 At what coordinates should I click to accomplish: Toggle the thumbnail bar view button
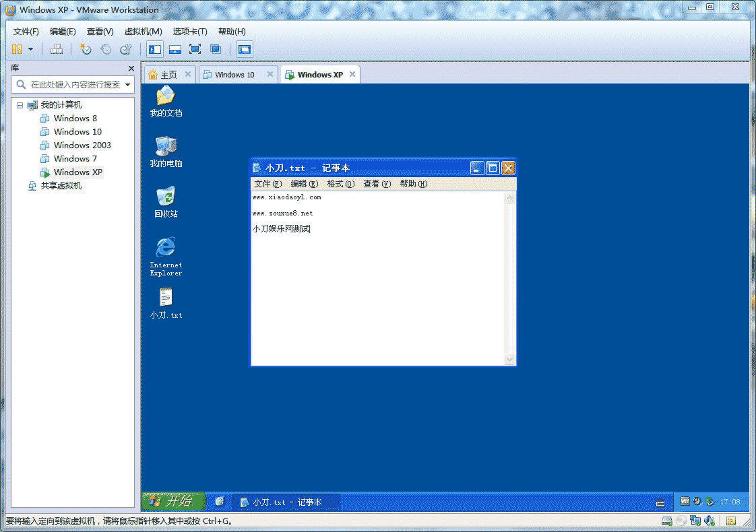click(x=175, y=49)
